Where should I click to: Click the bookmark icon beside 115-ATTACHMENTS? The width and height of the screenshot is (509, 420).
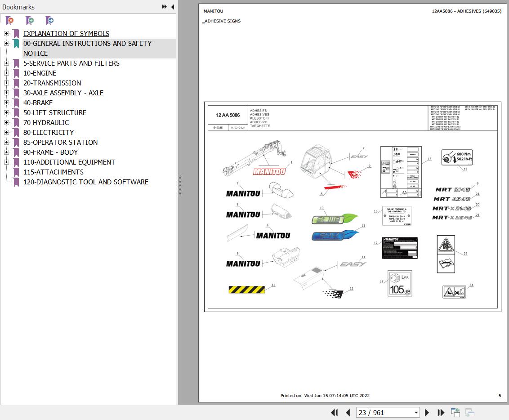pos(16,172)
